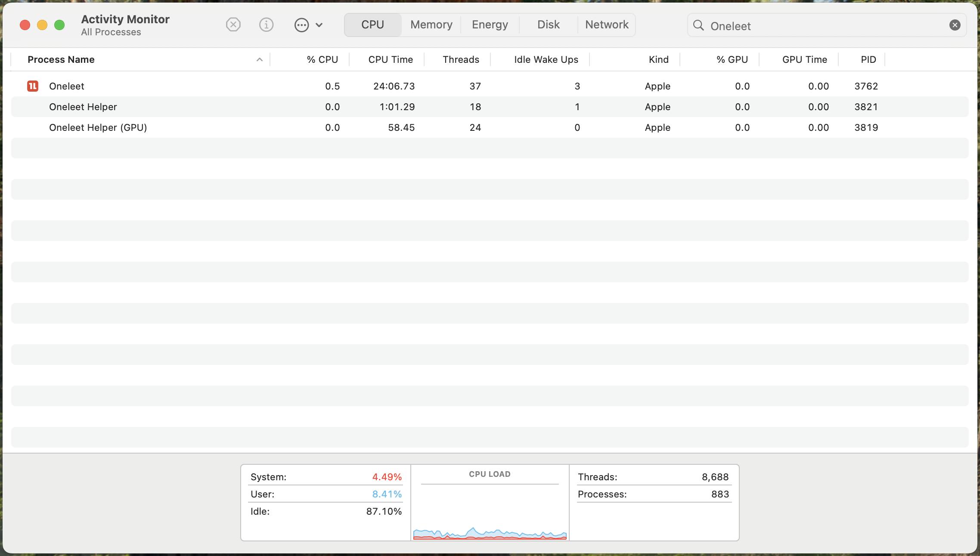Toggle the Process Name sort order chevron
980x556 pixels.
pos(259,60)
